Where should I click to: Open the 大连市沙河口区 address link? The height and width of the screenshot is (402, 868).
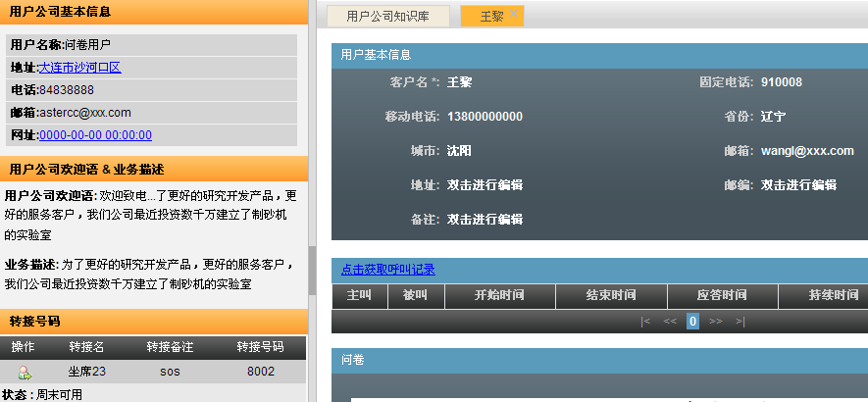point(79,68)
